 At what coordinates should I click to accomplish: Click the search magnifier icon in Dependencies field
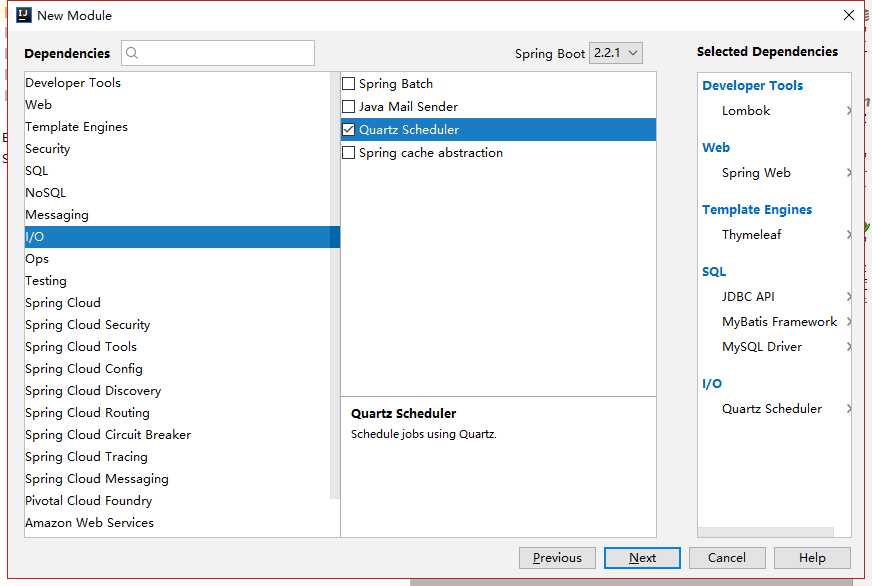(132, 53)
